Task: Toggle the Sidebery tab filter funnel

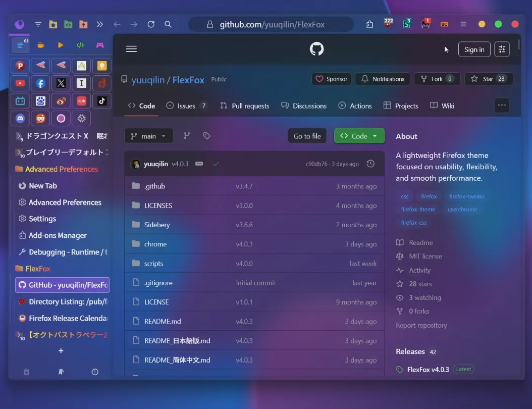Action: [38, 24]
